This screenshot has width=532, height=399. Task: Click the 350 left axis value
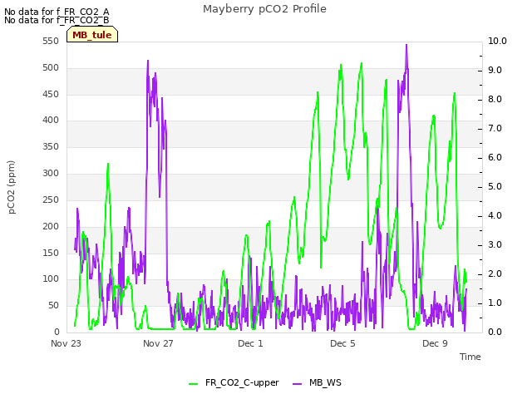click(x=51, y=147)
